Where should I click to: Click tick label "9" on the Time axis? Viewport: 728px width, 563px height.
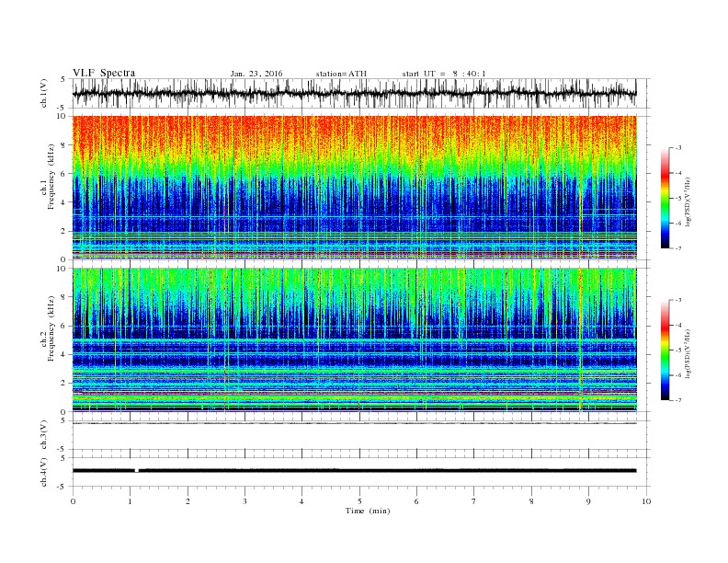click(588, 501)
